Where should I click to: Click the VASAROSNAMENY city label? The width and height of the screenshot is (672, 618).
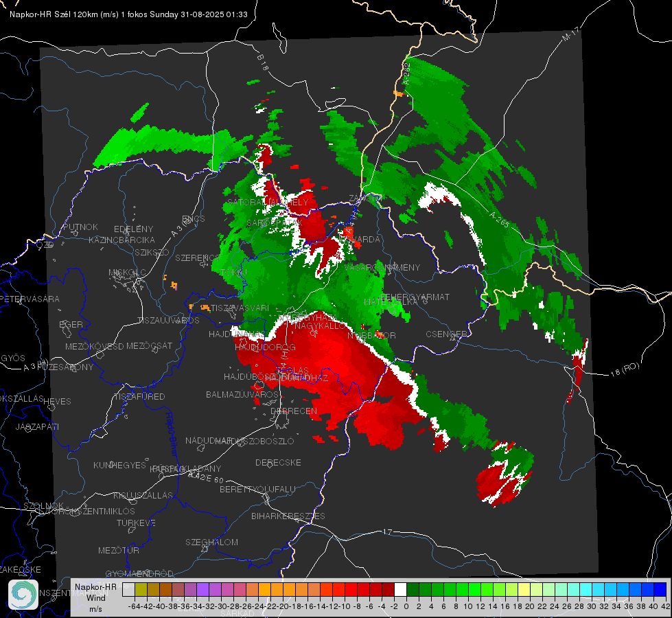(x=382, y=267)
